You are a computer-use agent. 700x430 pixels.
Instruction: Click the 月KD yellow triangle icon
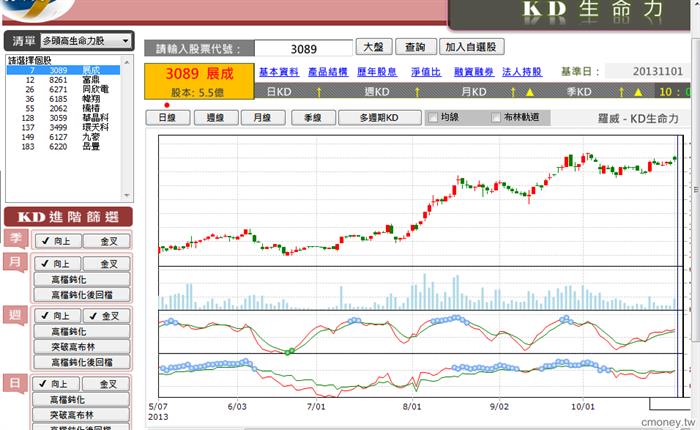pos(529,92)
